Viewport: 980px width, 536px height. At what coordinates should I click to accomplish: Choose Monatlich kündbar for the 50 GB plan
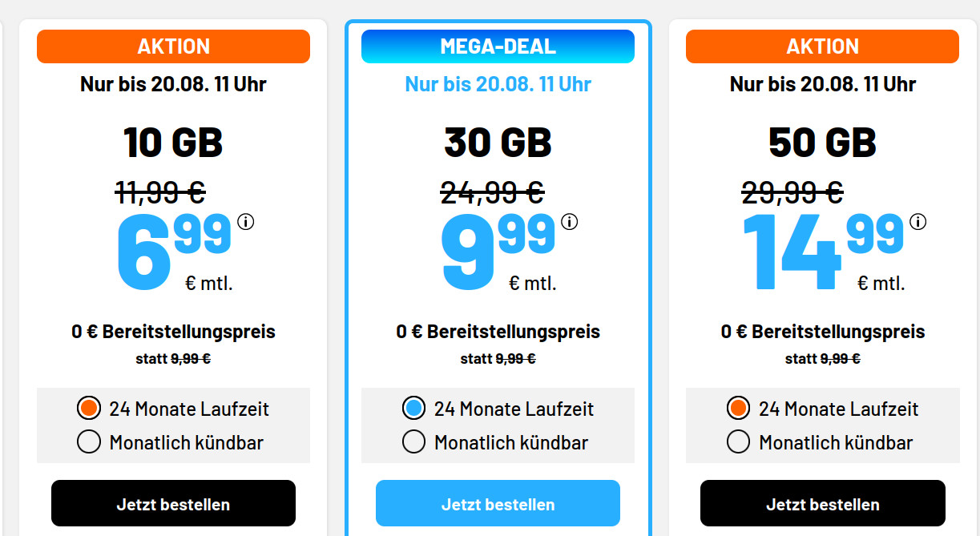738,441
